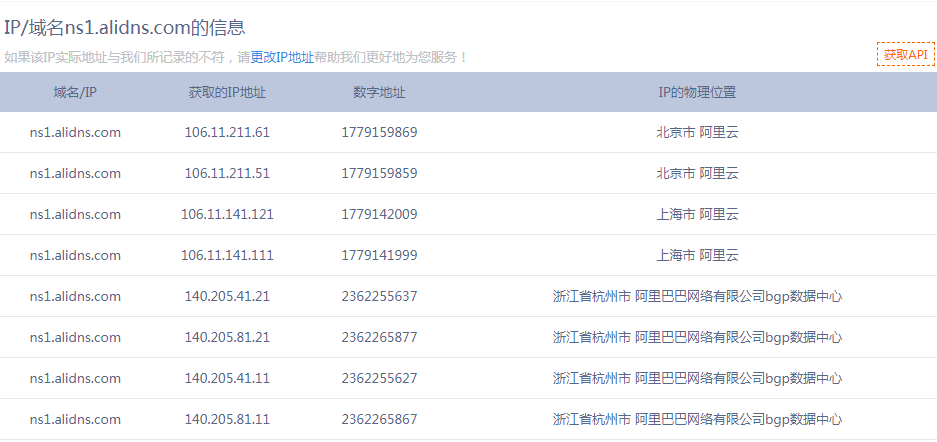Click 北京市 阿里云 in the 106.11.211.61 row
The image size is (937, 442).
point(697,133)
